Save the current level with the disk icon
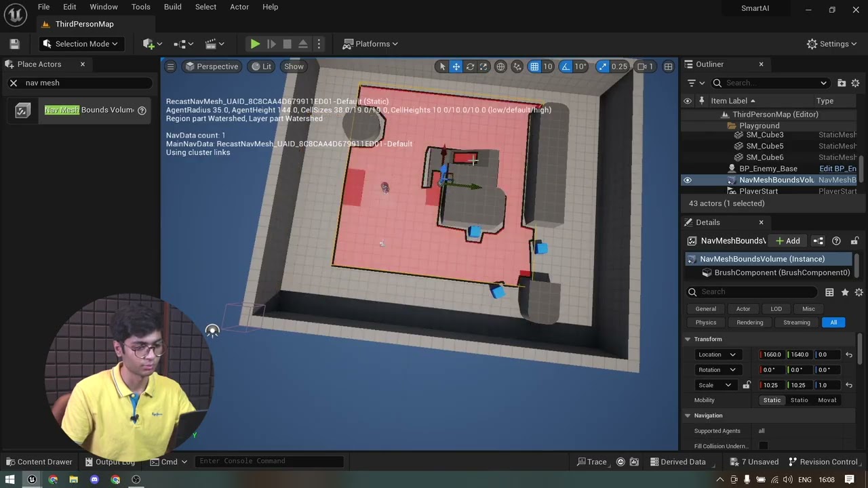 [x=14, y=44]
